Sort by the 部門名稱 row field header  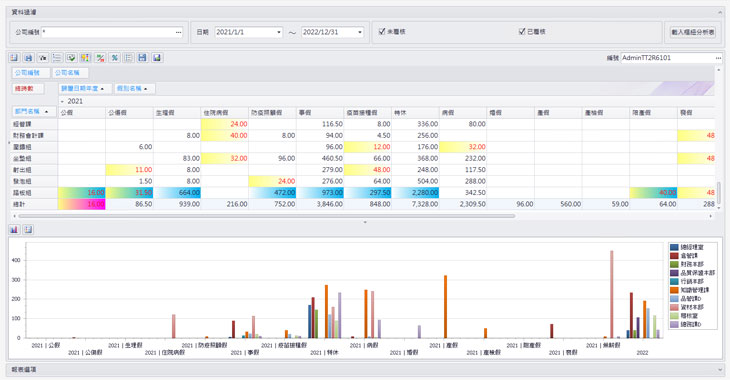click(34, 112)
